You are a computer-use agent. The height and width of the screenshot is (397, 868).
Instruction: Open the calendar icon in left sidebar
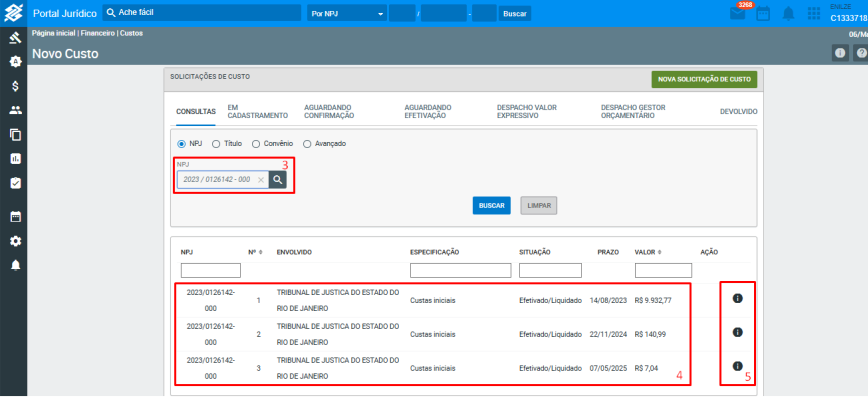tap(16, 216)
